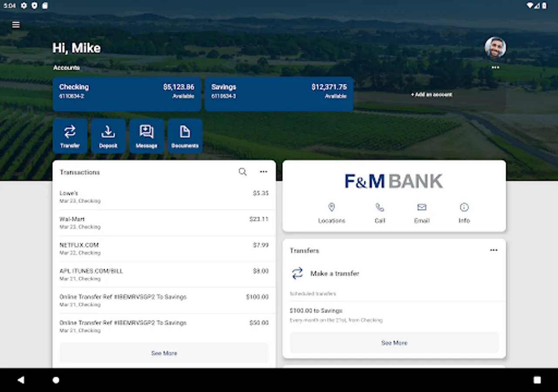Open the hamburger navigation menu
Image resolution: width=558 pixels, height=392 pixels.
[16, 25]
